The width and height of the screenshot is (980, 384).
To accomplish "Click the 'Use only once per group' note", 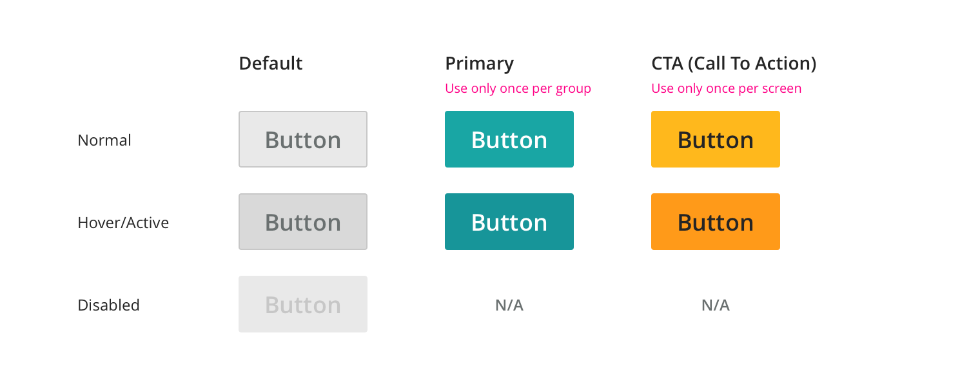I will coord(518,88).
